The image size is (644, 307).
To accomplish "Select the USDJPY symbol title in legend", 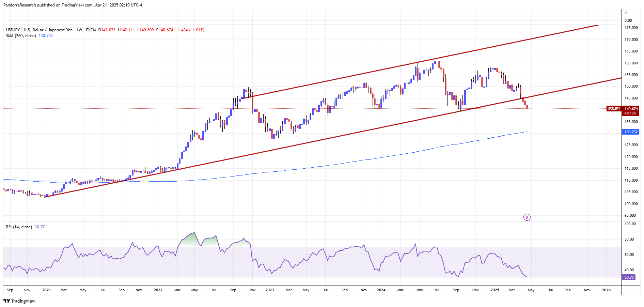I will [39, 30].
